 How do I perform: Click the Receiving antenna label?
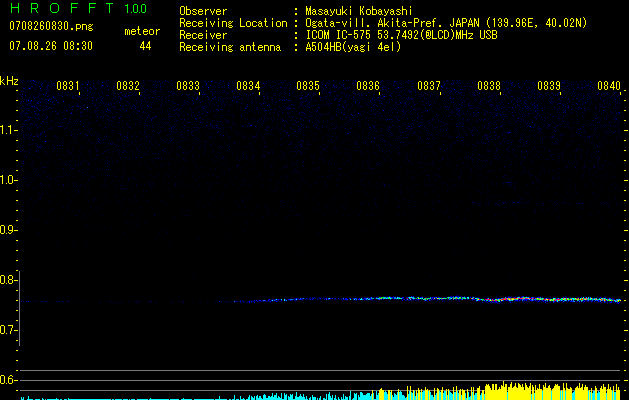pos(230,47)
